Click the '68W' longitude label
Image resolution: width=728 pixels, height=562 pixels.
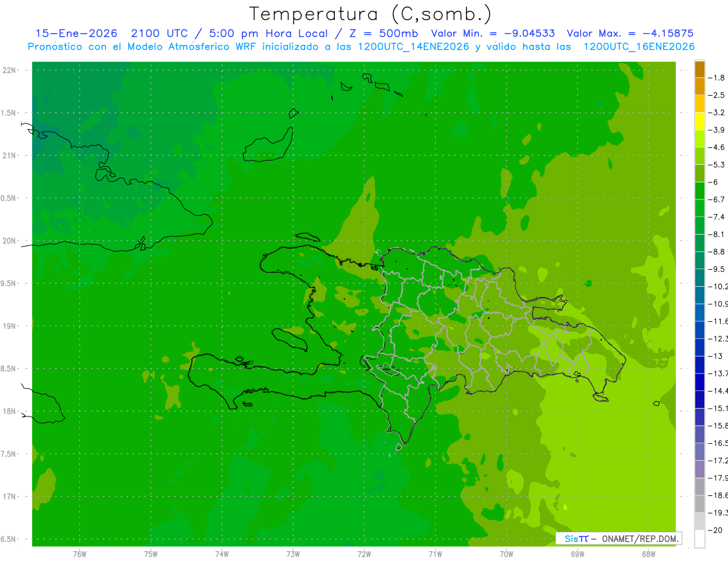tap(648, 554)
